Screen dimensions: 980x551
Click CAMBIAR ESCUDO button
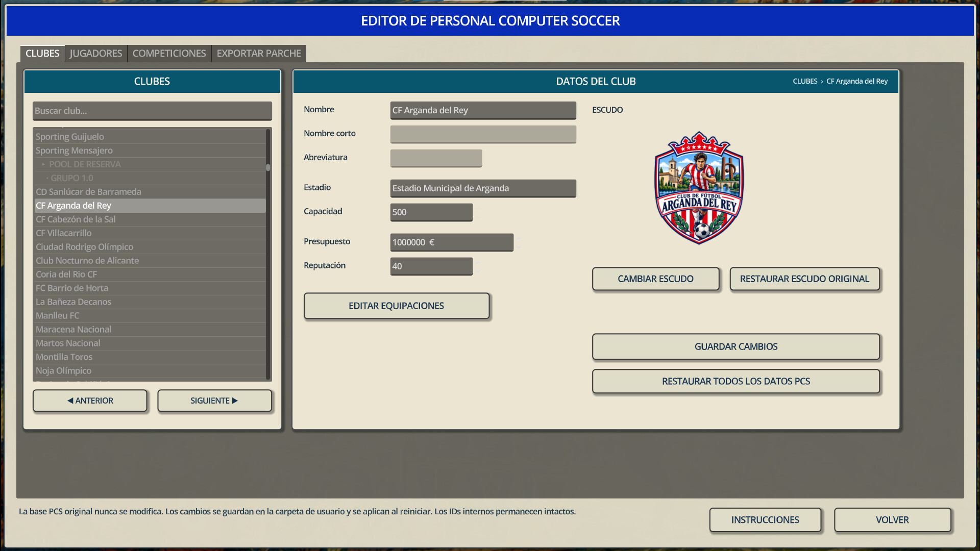coord(655,279)
